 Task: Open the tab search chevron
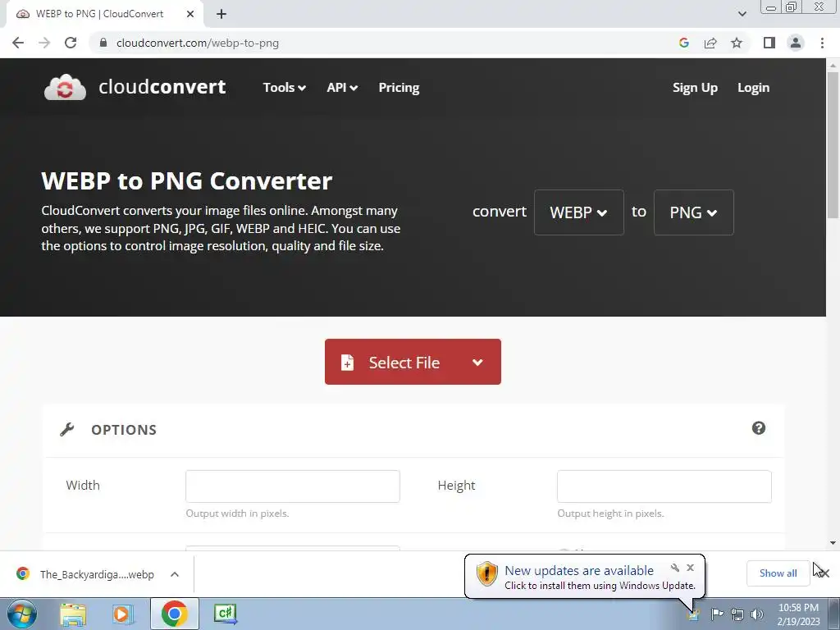742,14
